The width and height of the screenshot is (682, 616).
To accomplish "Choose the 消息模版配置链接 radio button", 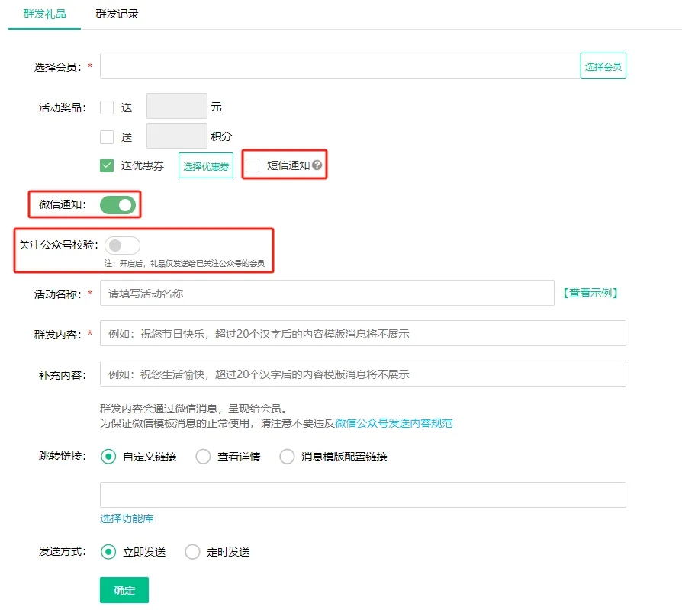I will [x=288, y=457].
